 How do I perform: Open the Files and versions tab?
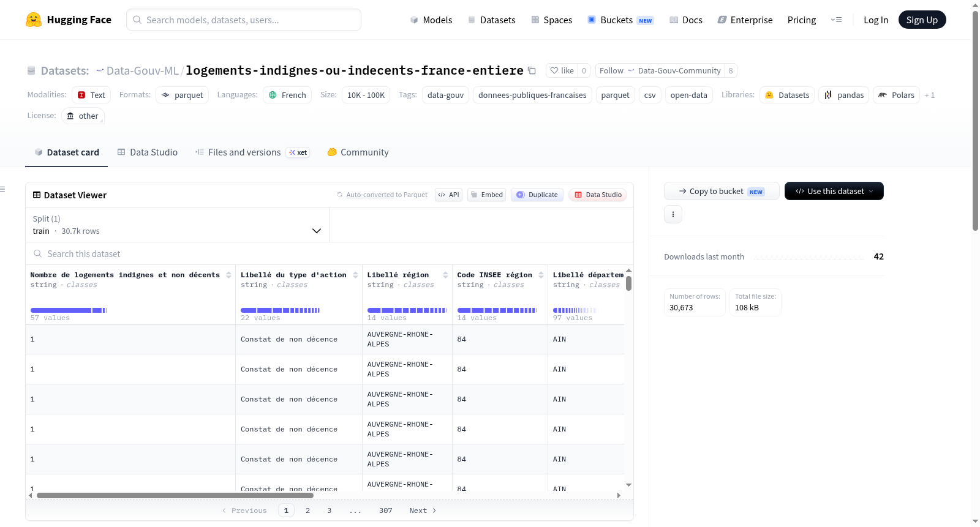click(252, 152)
